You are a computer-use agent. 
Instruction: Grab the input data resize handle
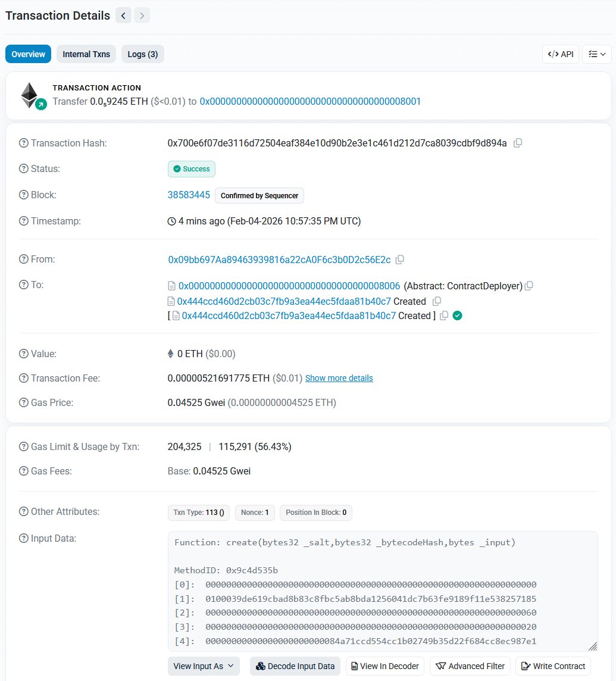[593, 646]
